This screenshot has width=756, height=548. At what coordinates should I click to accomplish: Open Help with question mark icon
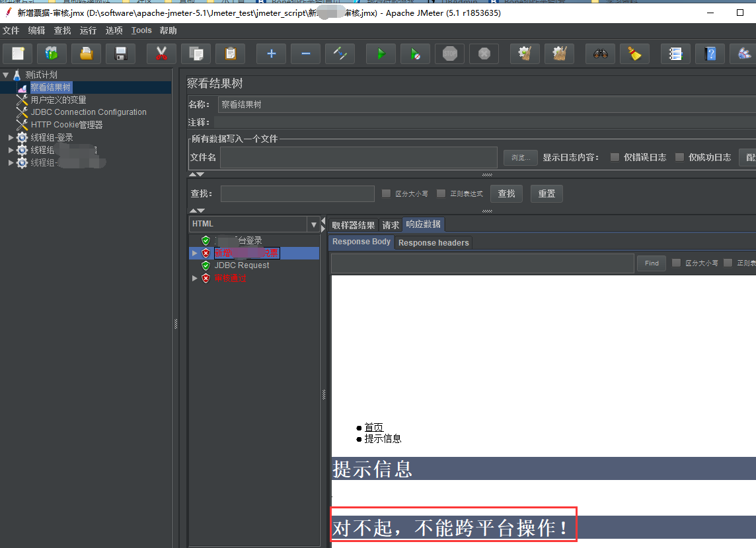[710, 53]
